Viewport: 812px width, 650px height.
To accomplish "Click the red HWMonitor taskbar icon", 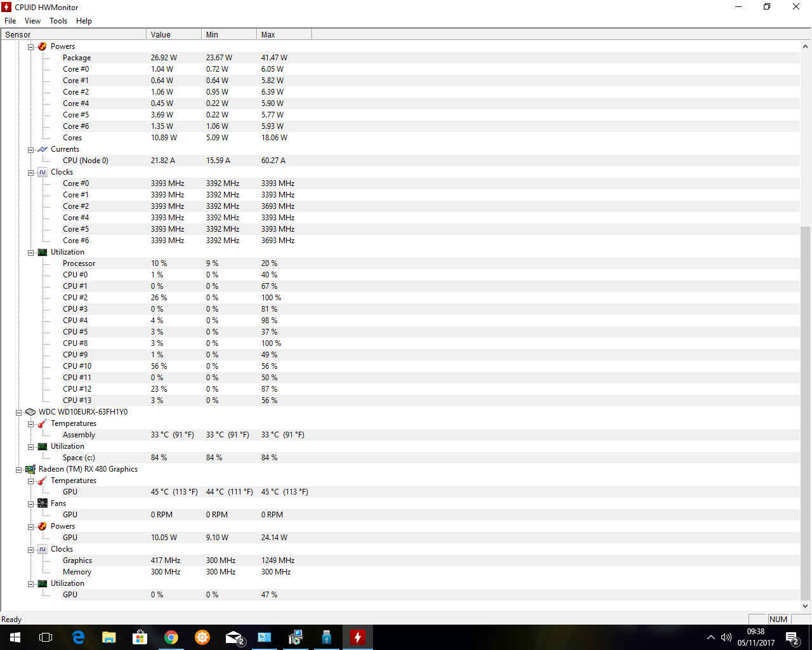I will (x=358, y=637).
